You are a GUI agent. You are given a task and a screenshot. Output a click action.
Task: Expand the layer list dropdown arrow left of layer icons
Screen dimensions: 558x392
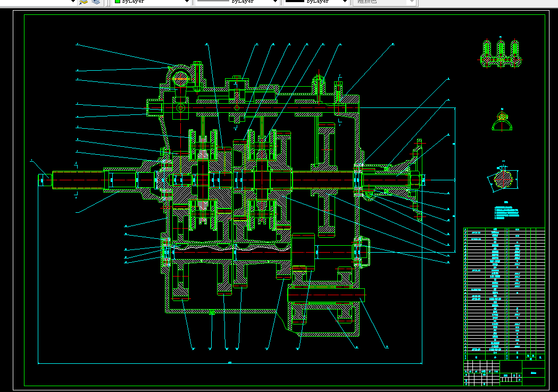coord(73,2)
